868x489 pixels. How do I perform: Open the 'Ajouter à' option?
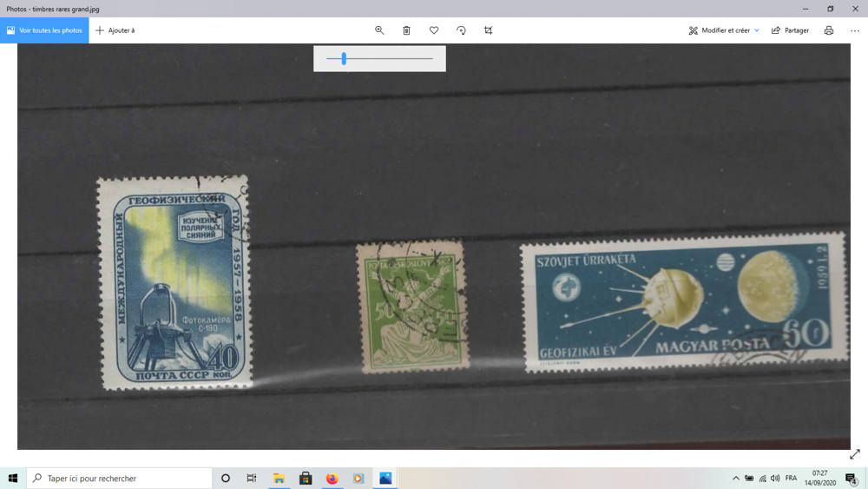(x=115, y=30)
